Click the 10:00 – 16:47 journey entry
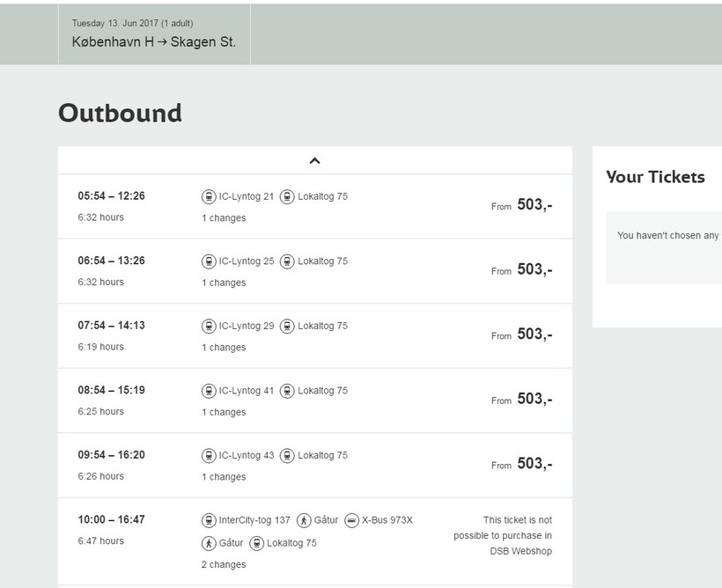Viewport: 722px width, 588px height. point(111,520)
